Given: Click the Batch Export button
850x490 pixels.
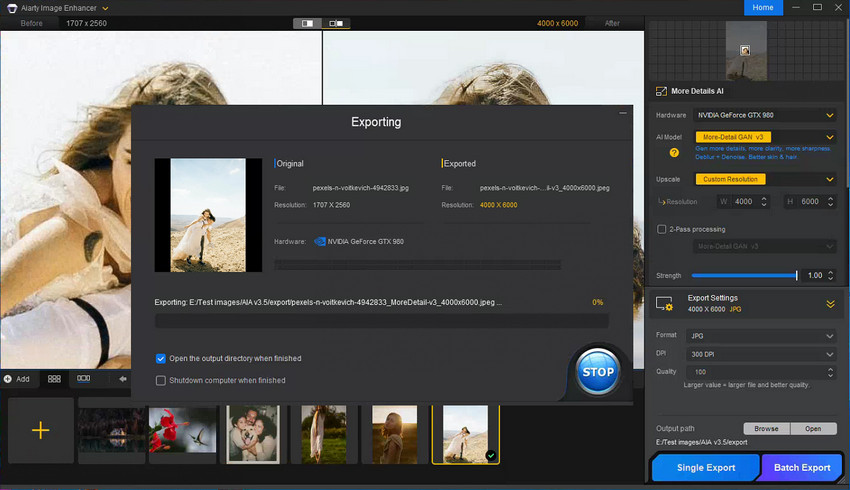Looking at the screenshot, I should pyautogui.click(x=802, y=467).
